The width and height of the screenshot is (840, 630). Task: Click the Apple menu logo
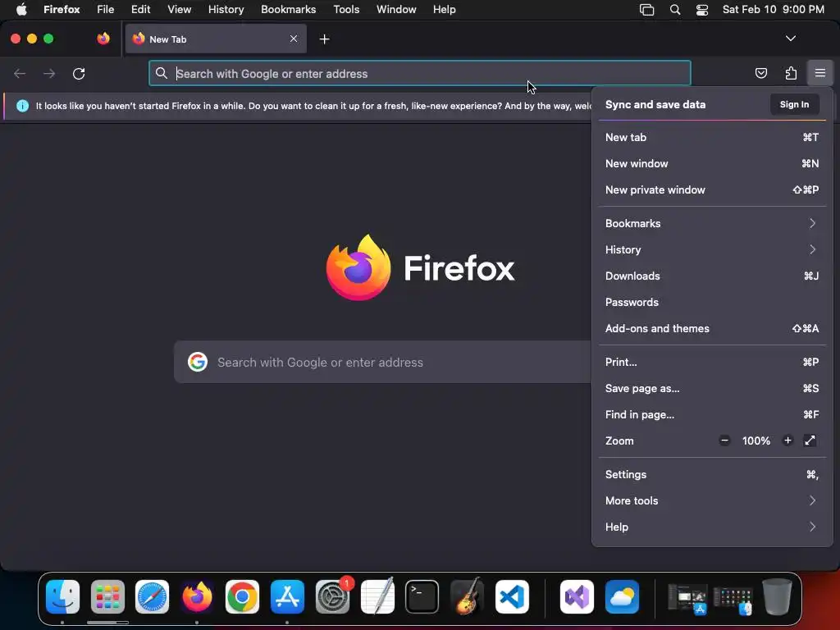[x=21, y=10]
